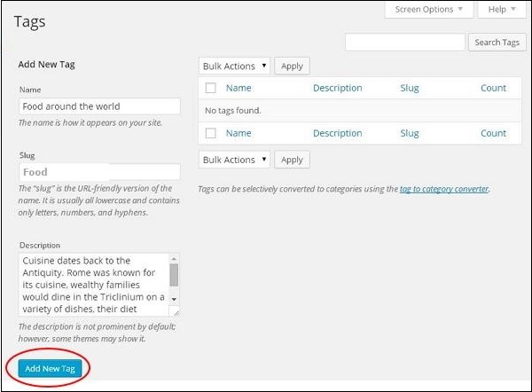Click the bottom Apply button
This screenshot has height=392, width=532.
[292, 160]
